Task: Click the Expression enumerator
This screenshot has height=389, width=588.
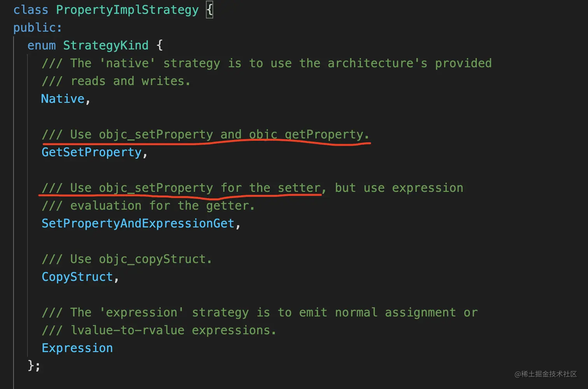Action: point(77,348)
